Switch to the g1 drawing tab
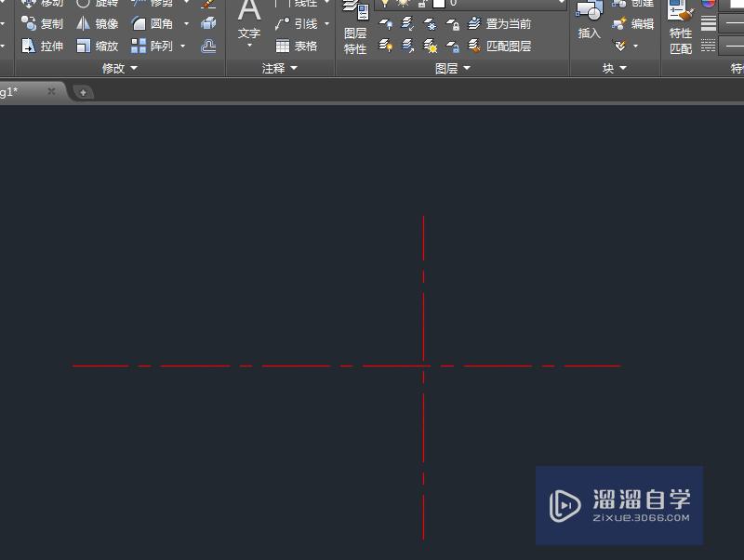744x560 pixels. pos(23,92)
